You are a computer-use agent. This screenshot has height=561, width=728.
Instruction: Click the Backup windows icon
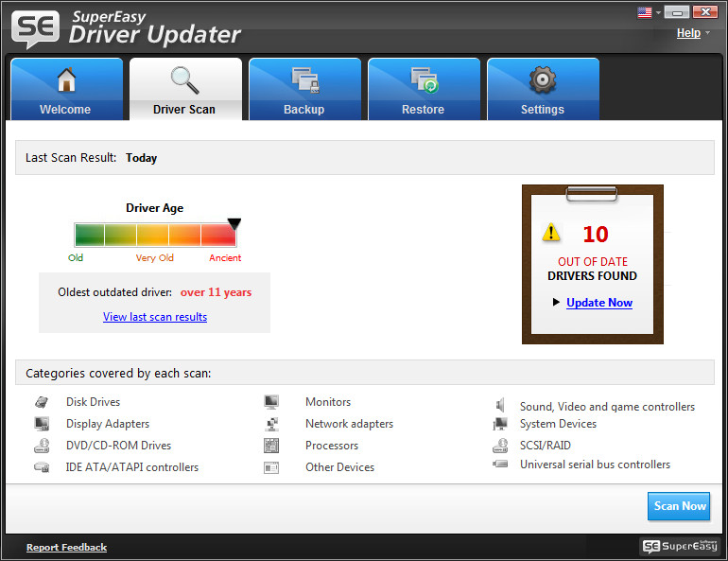click(305, 80)
